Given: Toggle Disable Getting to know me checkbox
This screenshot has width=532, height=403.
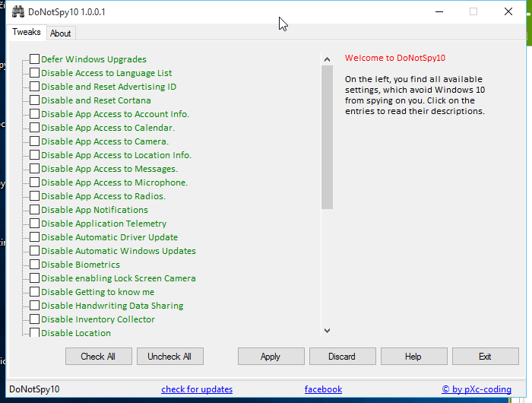Looking at the screenshot, I should (35, 292).
